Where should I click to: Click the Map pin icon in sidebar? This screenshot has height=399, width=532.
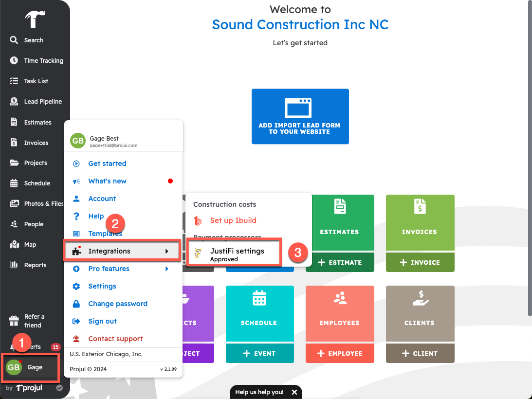14,245
